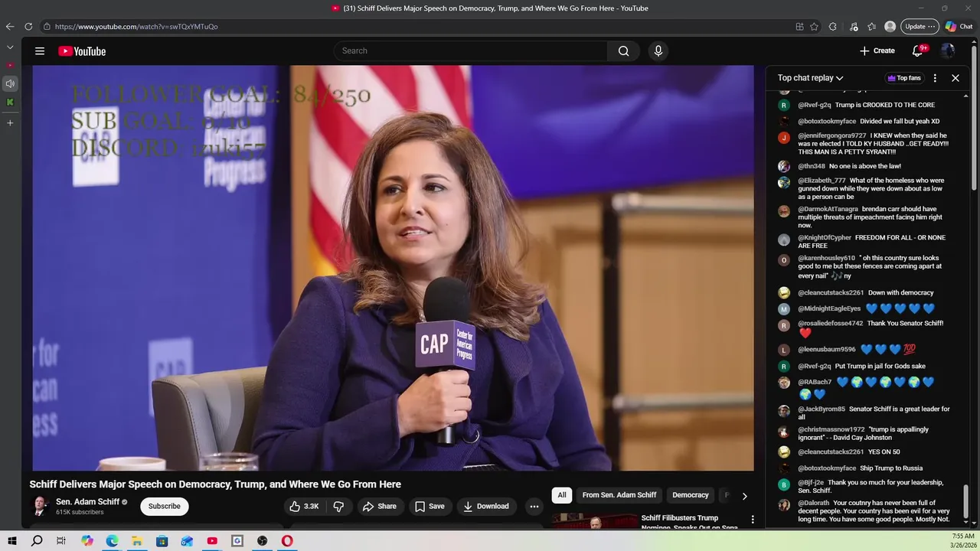Show next topic chips with arrow

744,496
